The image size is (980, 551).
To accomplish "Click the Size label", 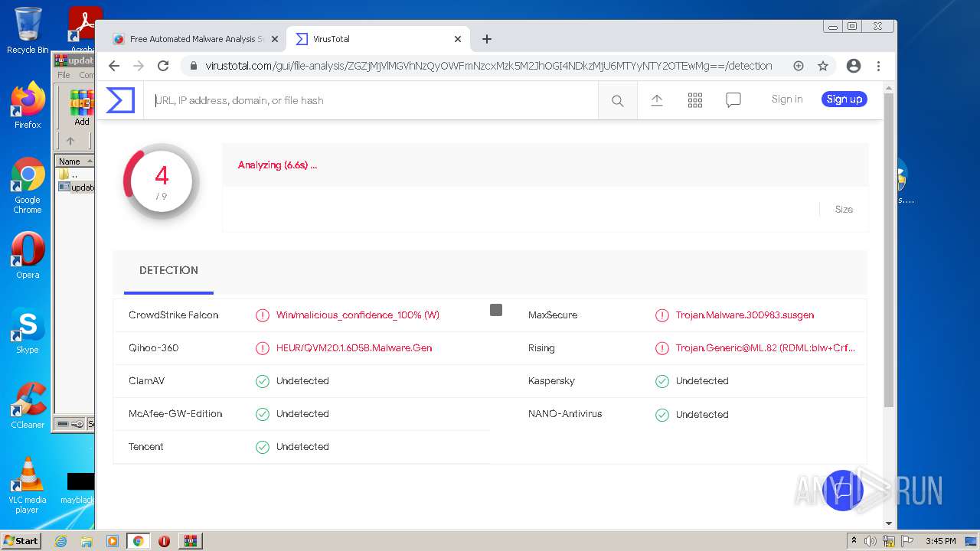I will point(844,209).
